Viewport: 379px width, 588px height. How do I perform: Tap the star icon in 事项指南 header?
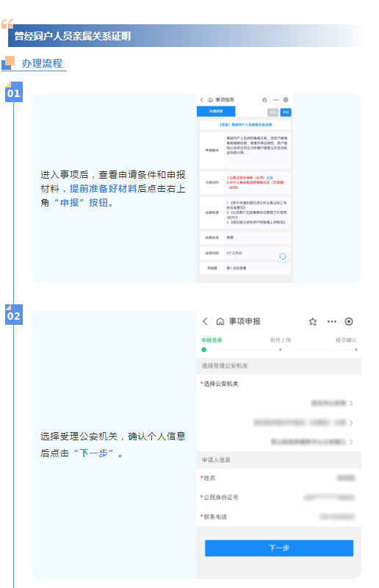click(264, 100)
